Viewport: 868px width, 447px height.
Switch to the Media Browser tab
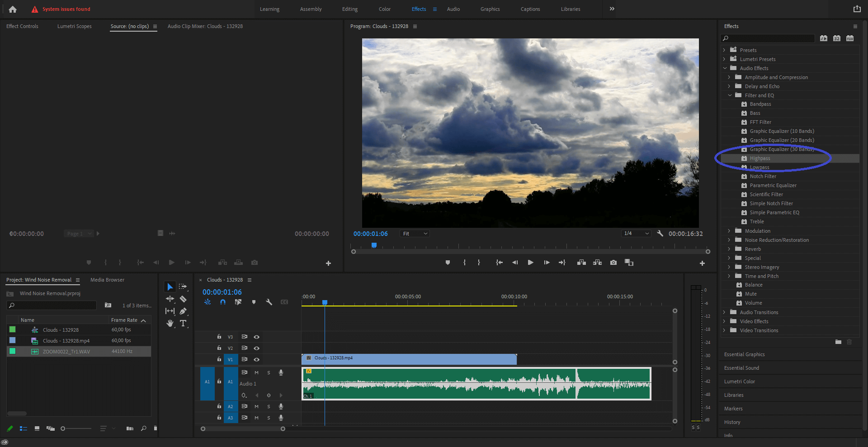[107, 280]
